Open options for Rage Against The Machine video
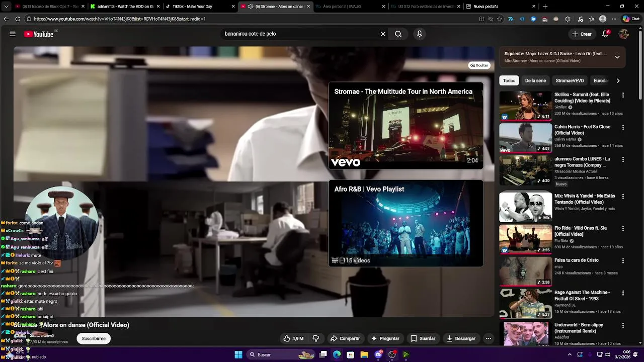 tap(623, 293)
